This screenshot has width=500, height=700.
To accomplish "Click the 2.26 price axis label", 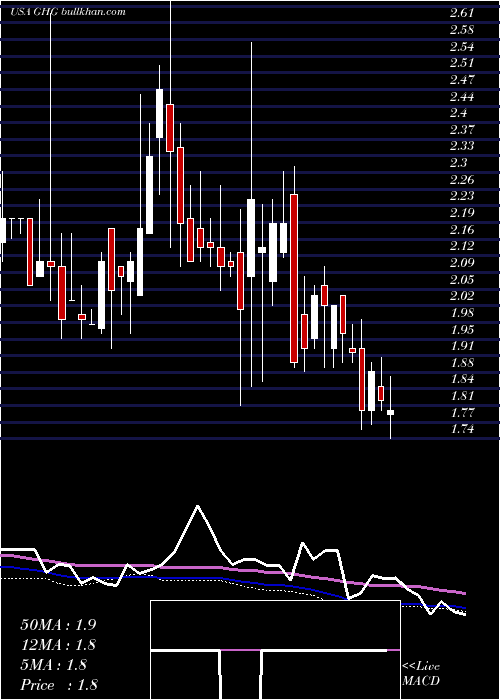I will coord(461,179).
